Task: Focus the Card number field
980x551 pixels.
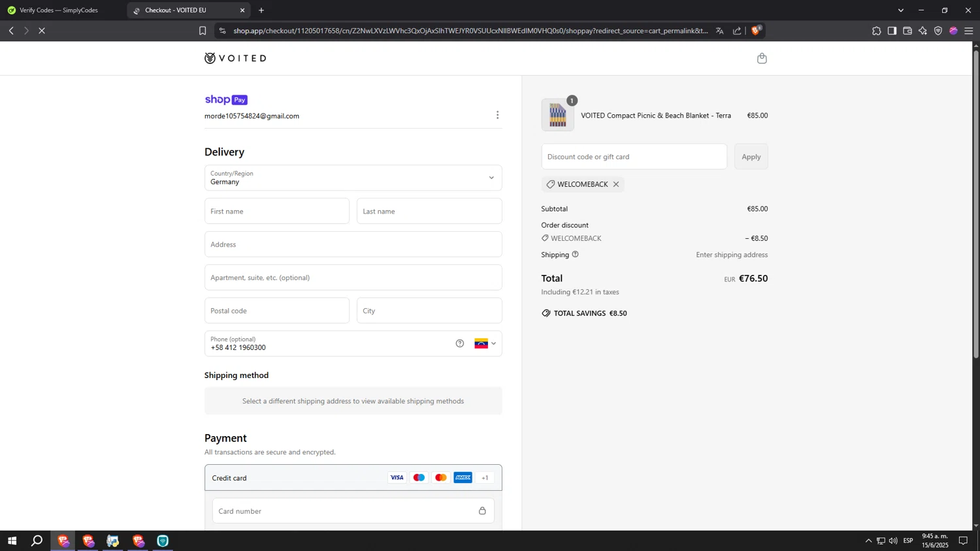Action: point(353,511)
